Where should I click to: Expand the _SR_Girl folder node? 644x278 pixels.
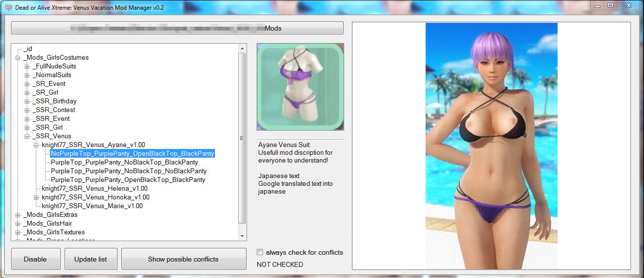click(27, 93)
